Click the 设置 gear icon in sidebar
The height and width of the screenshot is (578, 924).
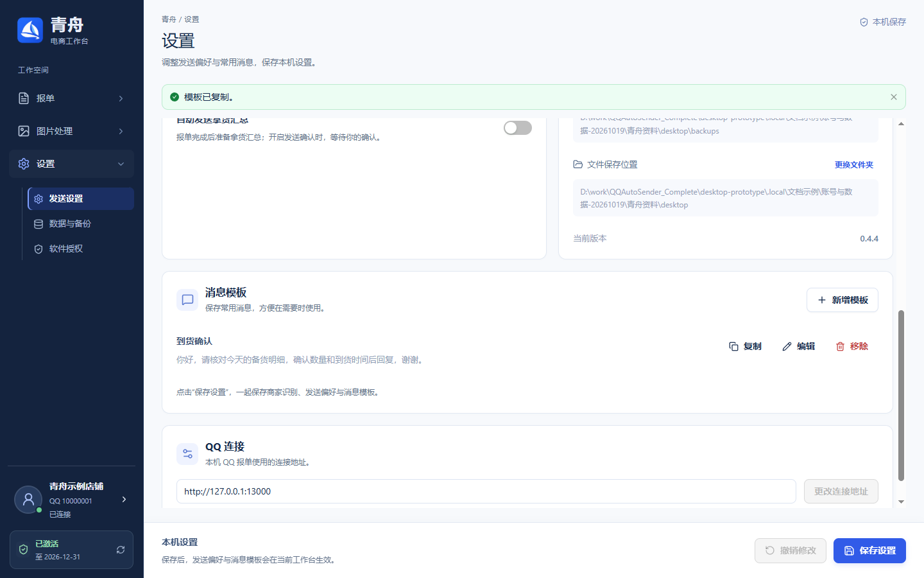pyautogui.click(x=24, y=164)
